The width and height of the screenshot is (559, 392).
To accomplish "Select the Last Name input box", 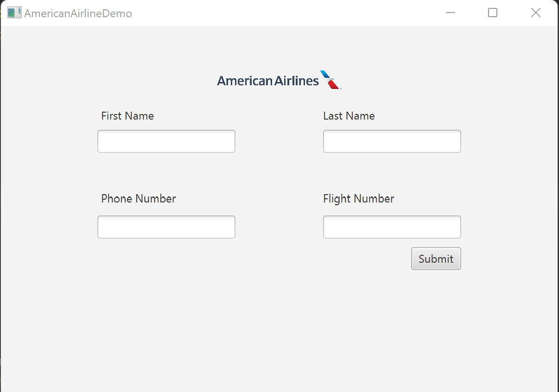I will tap(392, 141).
